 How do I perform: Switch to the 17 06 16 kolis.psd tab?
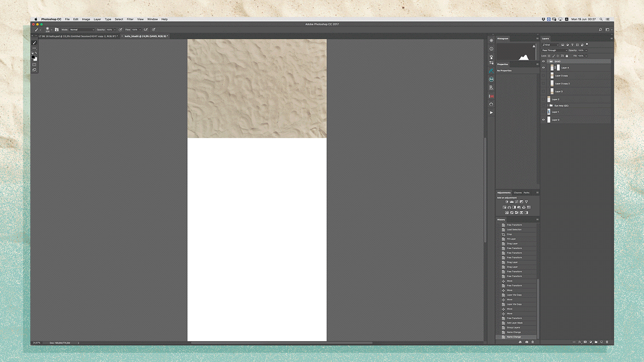[78, 36]
